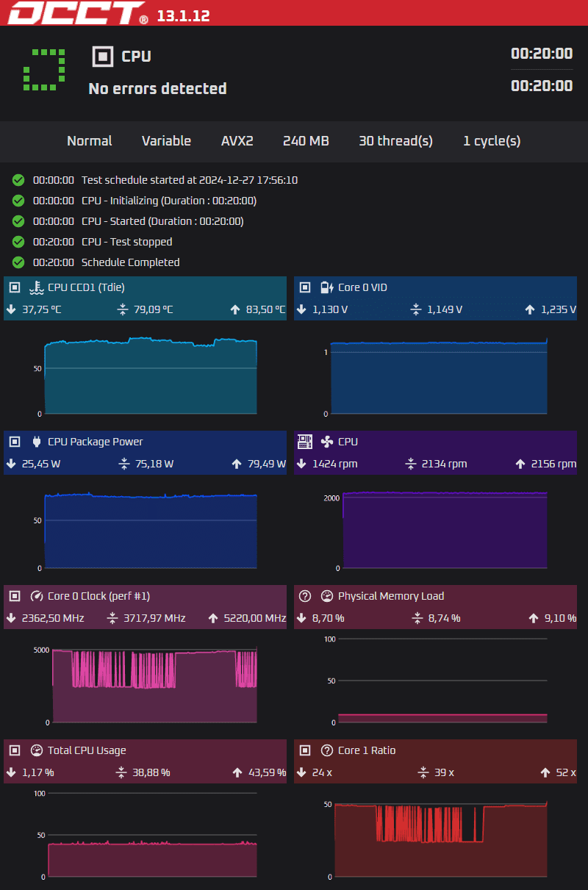The image size is (588, 890).
Task: Select the AVX2 instruction set label
Action: (x=237, y=141)
